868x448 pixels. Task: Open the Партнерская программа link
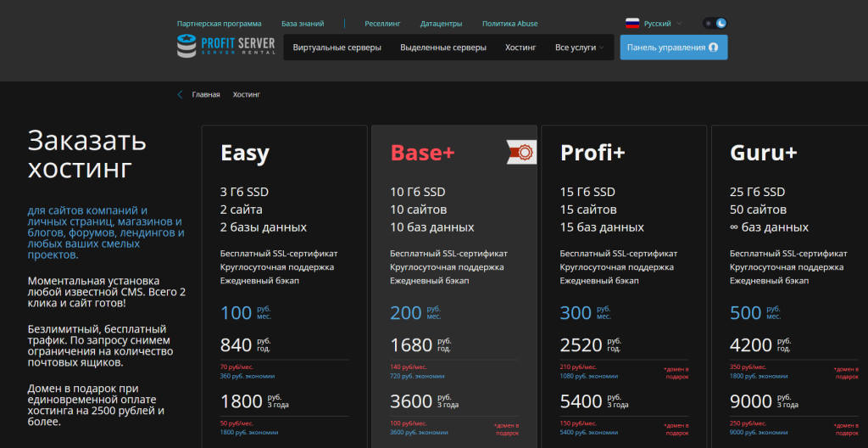tap(219, 24)
